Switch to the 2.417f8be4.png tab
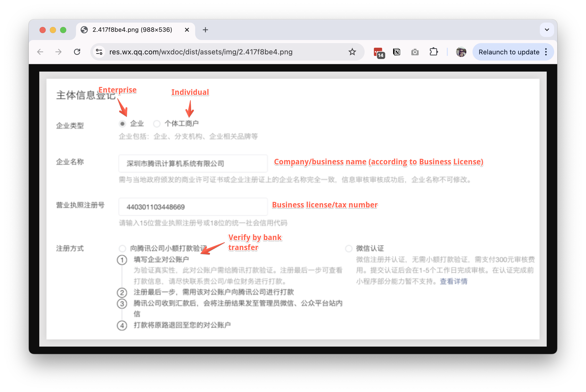The image size is (586, 392). click(132, 30)
